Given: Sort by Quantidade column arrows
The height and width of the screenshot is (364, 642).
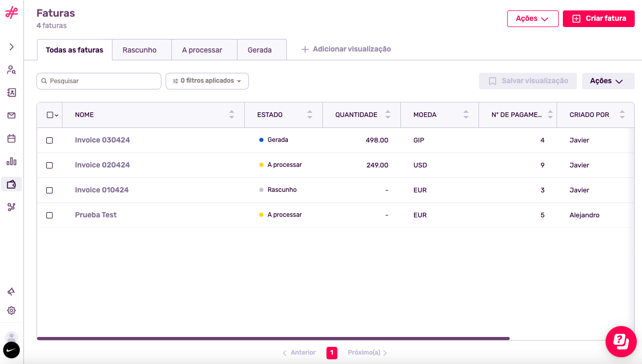Looking at the screenshot, I should click(387, 115).
